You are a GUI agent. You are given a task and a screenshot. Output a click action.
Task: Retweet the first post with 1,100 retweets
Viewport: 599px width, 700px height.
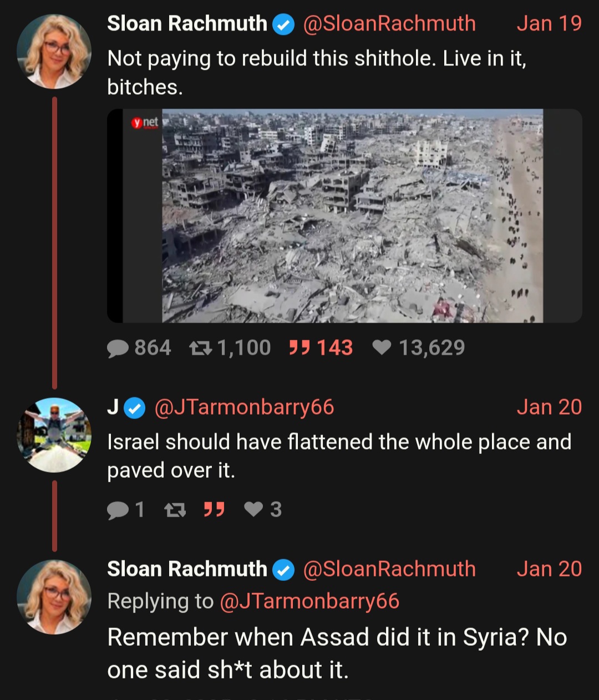(230, 348)
